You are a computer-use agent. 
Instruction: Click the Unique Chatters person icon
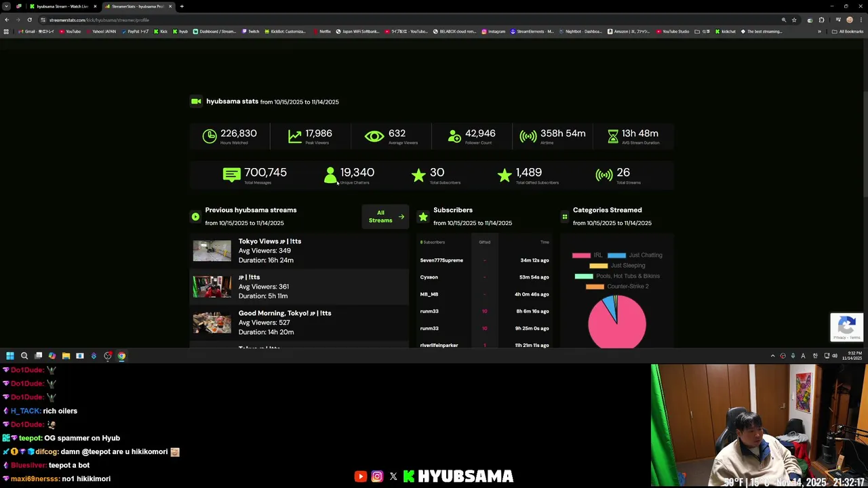(330, 176)
